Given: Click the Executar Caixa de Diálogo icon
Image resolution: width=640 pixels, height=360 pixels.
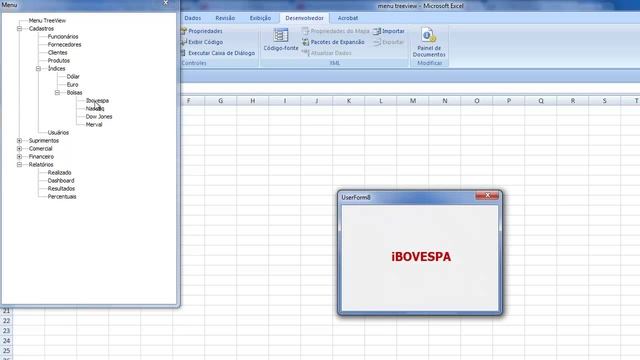Looking at the screenshot, I should (184, 53).
